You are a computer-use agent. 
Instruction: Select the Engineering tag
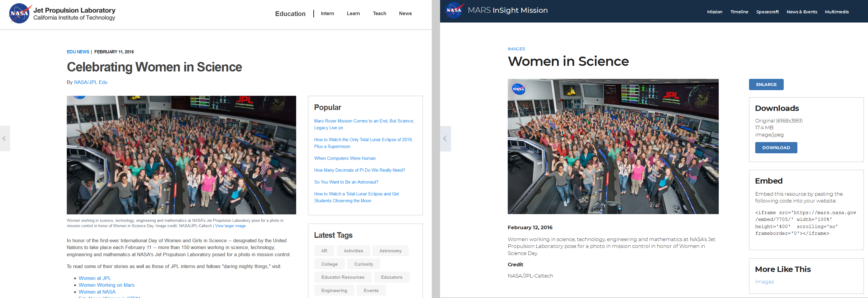(x=334, y=290)
